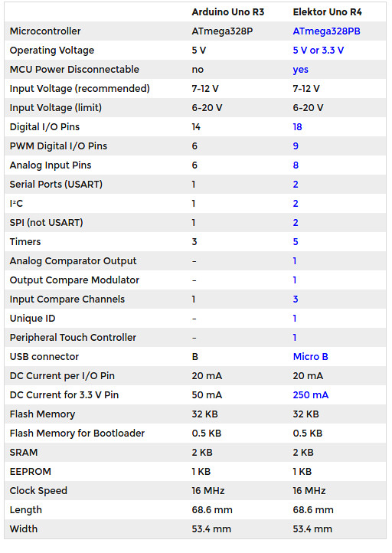Screen dimensions: 392x553
Task: Click the ATmega328P cell for Arduino
Action: pyautogui.click(x=222, y=31)
